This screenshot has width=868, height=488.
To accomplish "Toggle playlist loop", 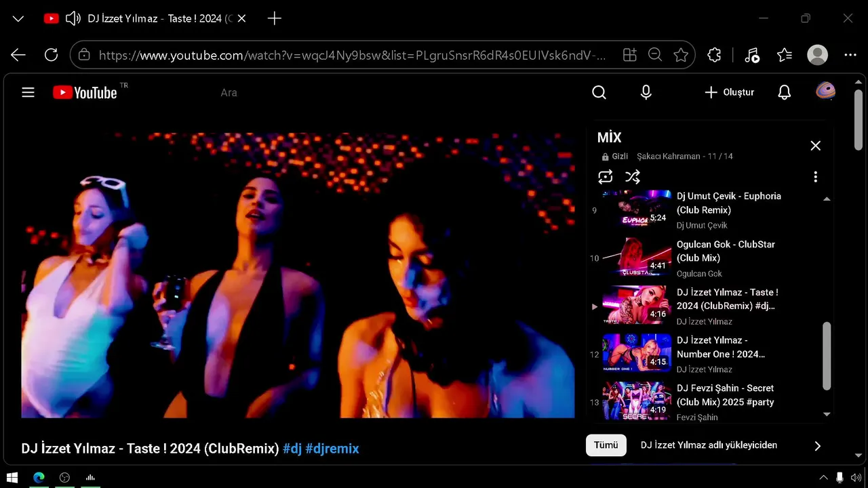I will [606, 177].
